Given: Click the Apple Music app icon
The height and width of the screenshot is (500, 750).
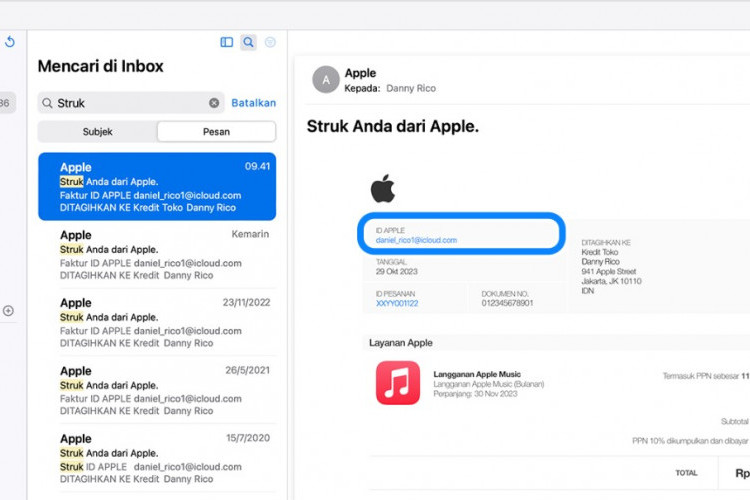Looking at the screenshot, I should click(398, 383).
